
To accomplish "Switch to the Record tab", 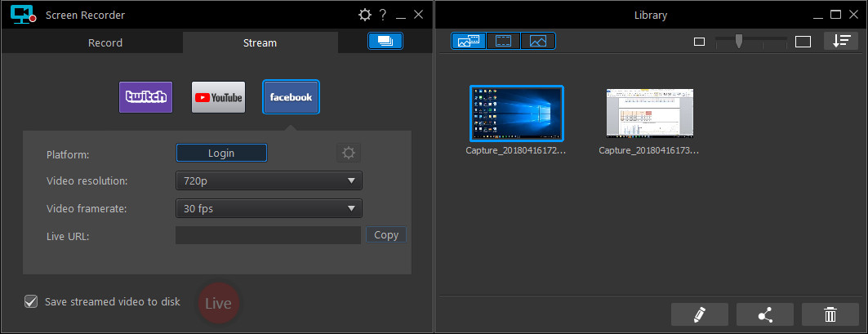I will 105,42.
